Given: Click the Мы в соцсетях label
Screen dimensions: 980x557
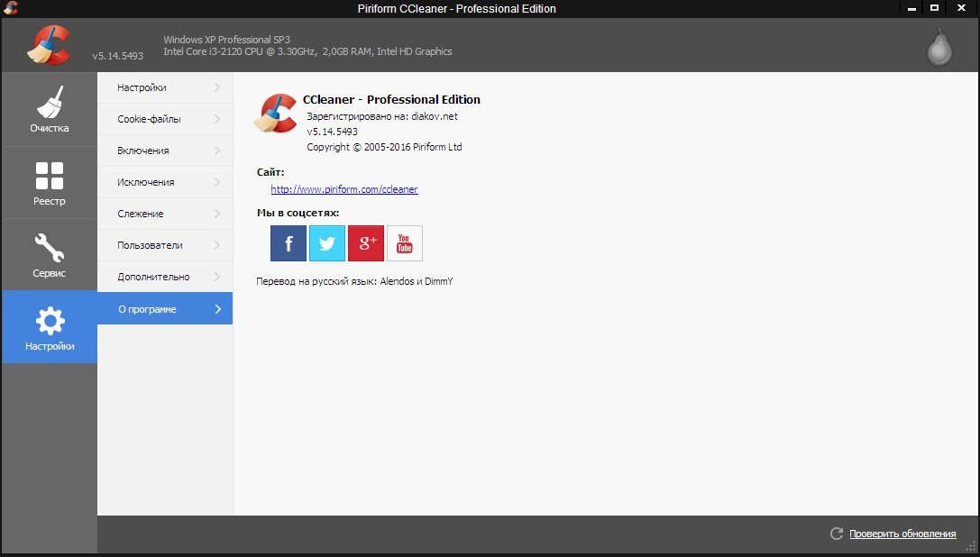Looking at the screenshot, I should [298, 213].
